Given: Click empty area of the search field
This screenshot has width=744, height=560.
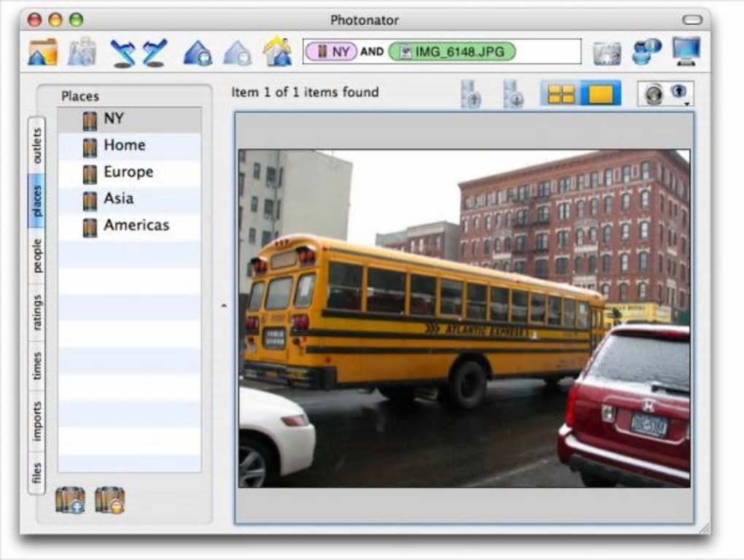Looking at the screenshot, I should click(548, 51).
